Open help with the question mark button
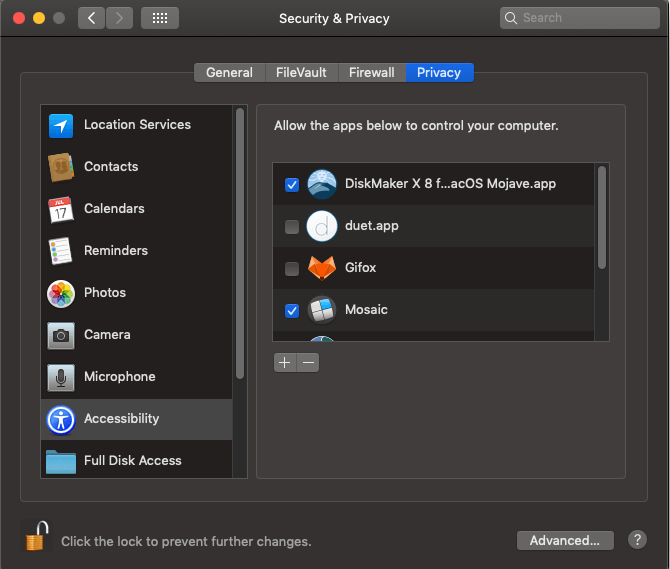 click(x=637, y=540)
